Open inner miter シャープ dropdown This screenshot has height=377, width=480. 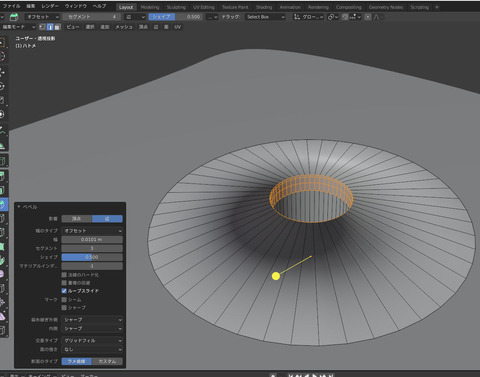tap(92, 329)
